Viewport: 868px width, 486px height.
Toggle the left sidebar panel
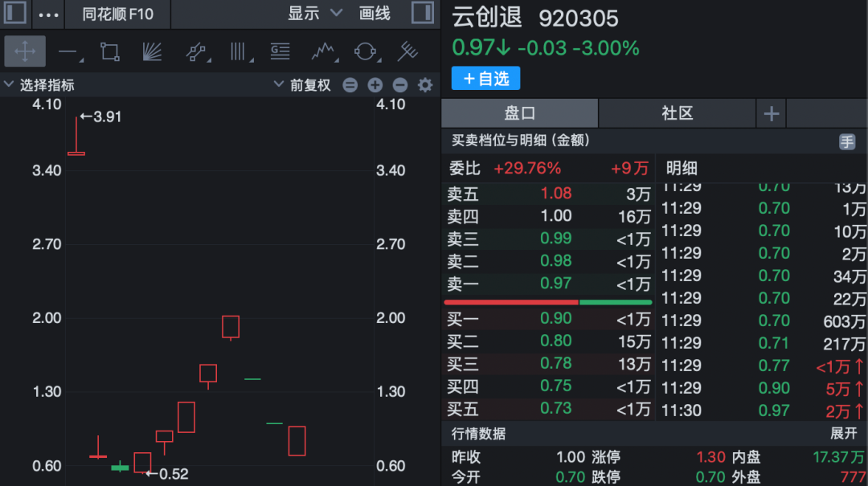(15, 13)
